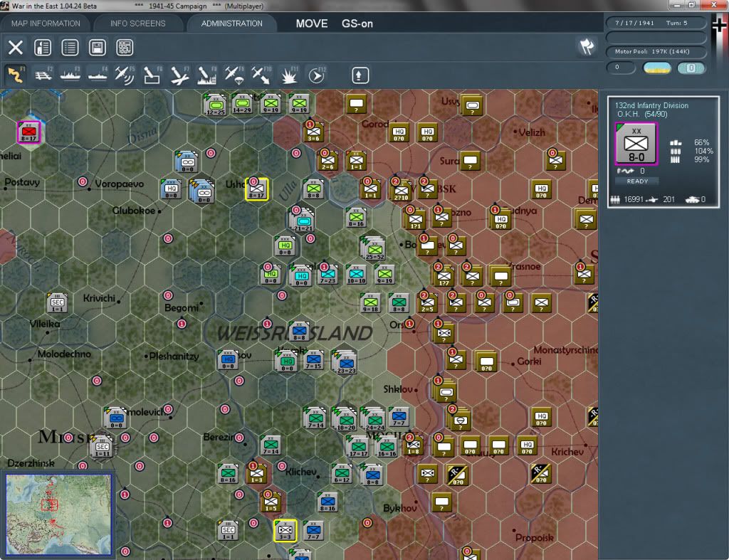Select the Bomb airfield (F7) tool

[179, 75]
